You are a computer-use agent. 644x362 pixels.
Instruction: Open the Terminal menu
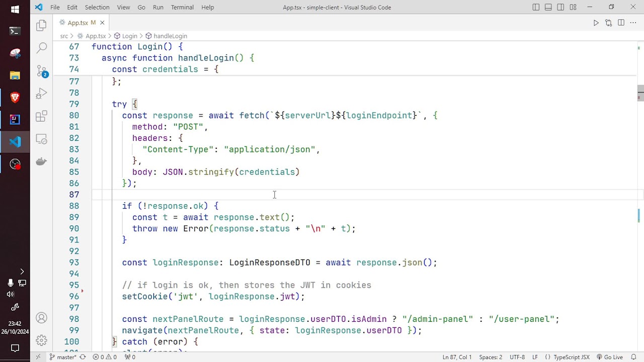tap(182, 7)
